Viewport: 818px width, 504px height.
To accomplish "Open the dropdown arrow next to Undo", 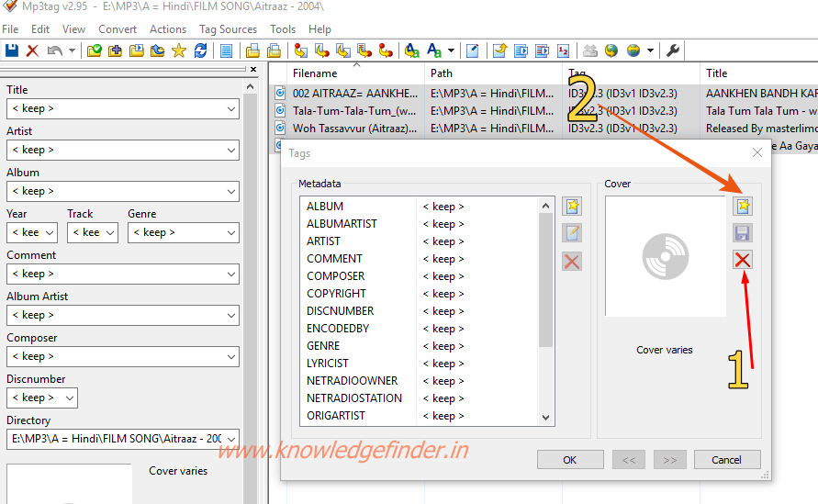I will tap(72, 50).
